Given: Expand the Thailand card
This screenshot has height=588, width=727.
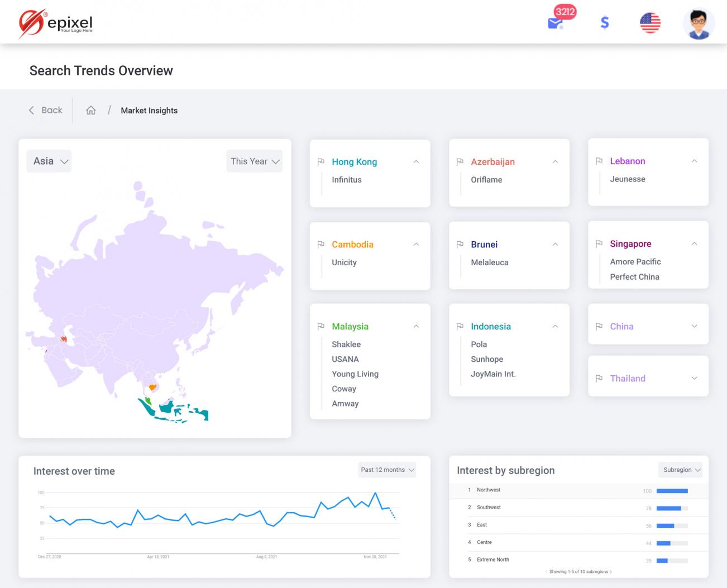Looking at the screenshot, I should pyautogui.click(x=694, y=379).
